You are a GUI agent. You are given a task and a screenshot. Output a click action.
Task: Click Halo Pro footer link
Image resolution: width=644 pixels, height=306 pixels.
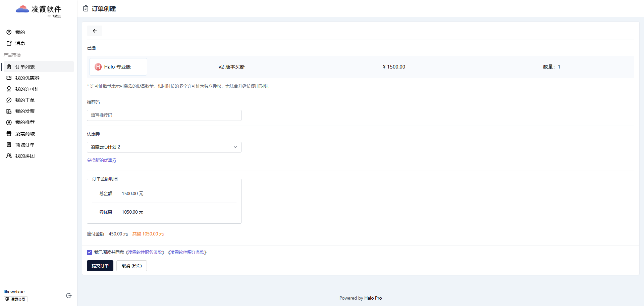point(373,298)
